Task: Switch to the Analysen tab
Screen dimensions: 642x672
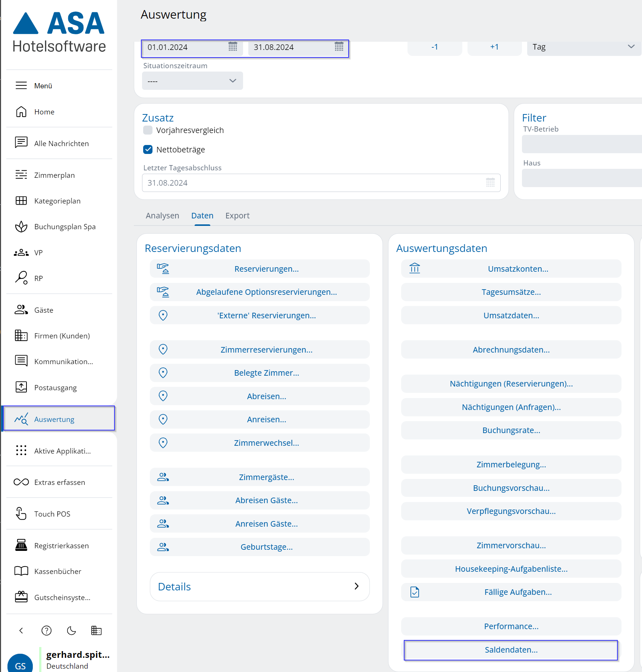Action: click(x=162, y=216)
